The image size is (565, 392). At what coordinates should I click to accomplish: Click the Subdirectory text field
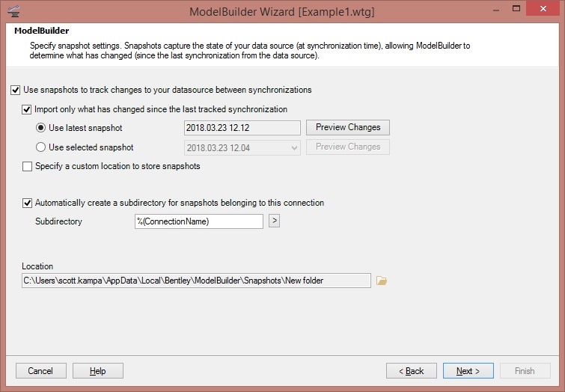[x=199, y=221]
